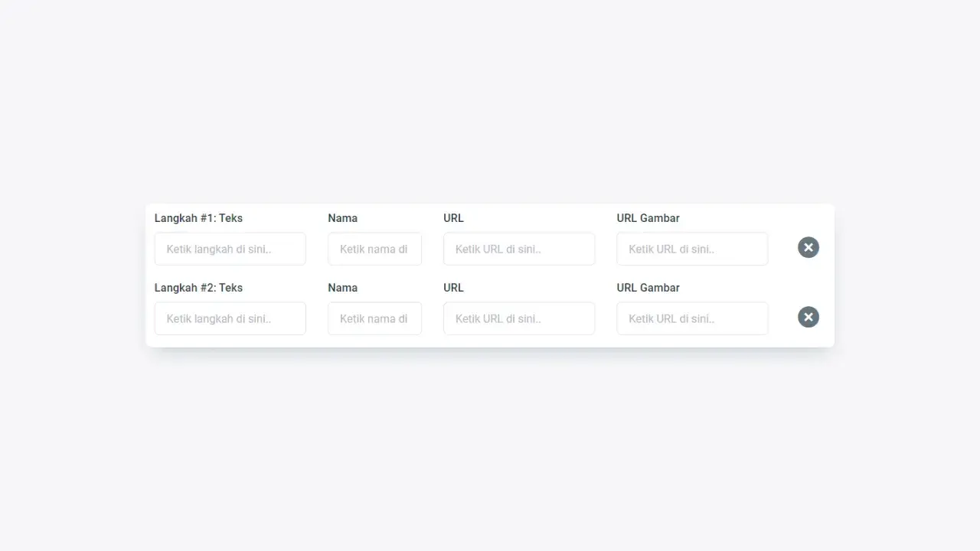Click "Ketik langkah di sini.." placeholder in first row

[218, 249]
